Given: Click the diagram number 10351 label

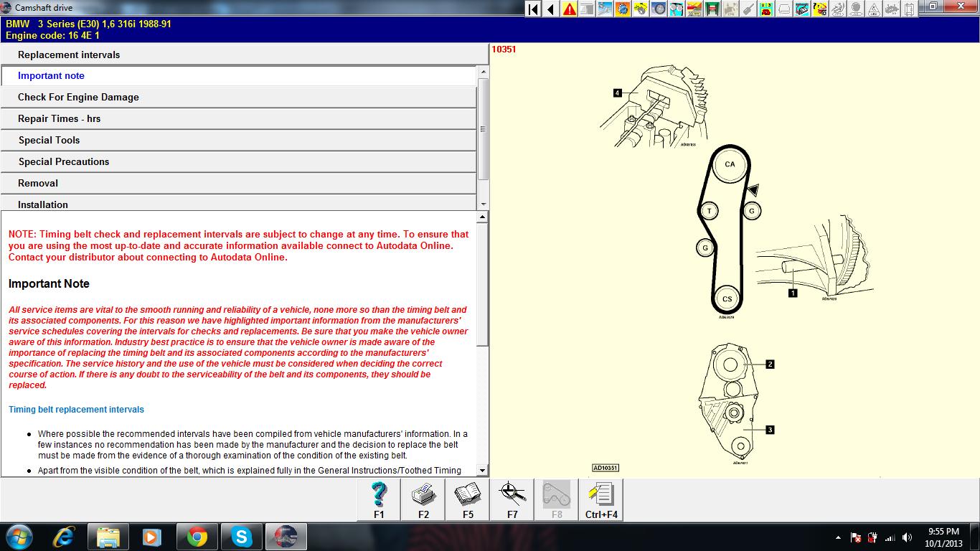Looking at the screenshot, I should (504, 50).
